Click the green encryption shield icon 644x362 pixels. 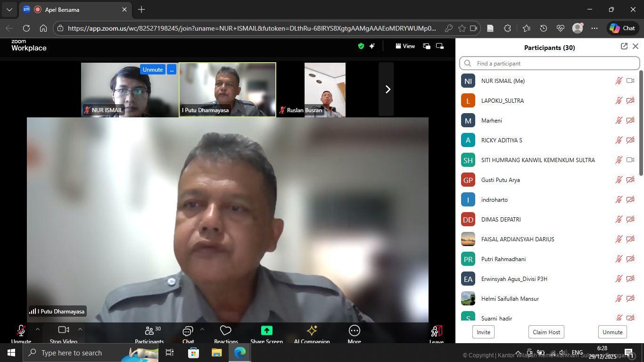tap(361, 46)
